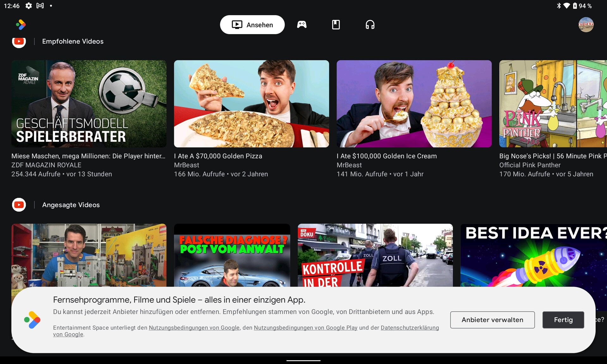This screenshot has width=607, height=364.
Task: Open the Pink Panther video thumbnail
Action: click(x=553, y=104)
